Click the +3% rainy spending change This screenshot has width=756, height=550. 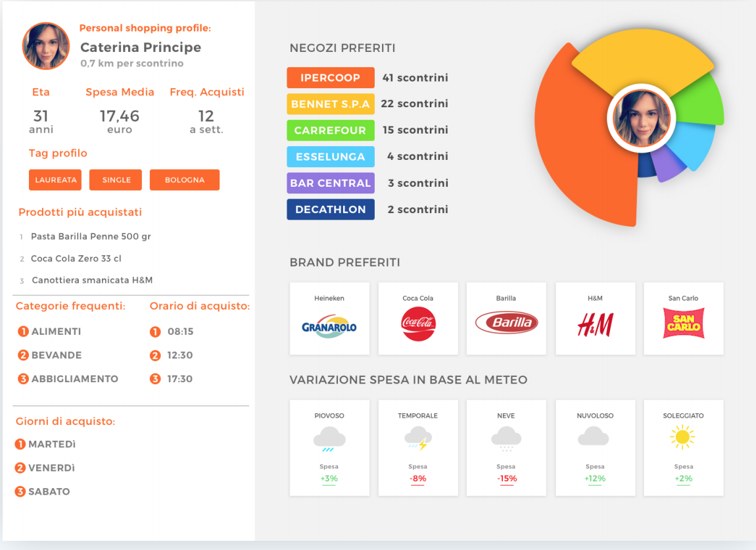pyautogui.click(x=329, y=478)
